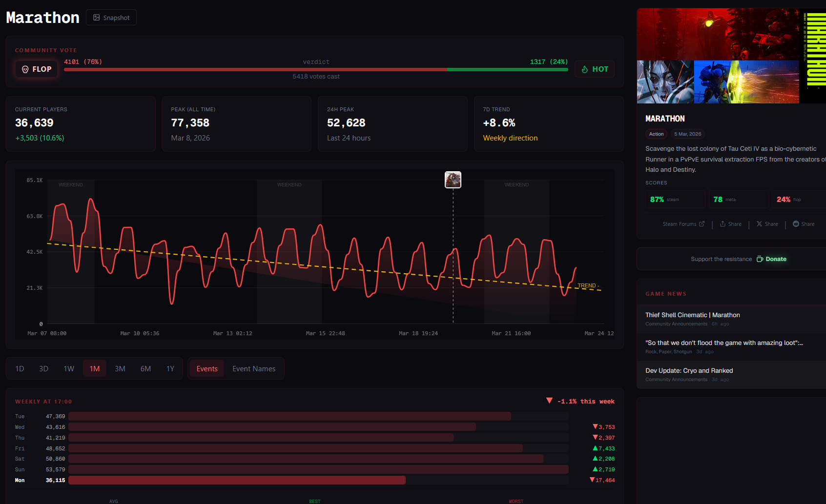This screenshot has height=504, width=826.
Task: Click the Marathon header artwork image
Action: 731,56
